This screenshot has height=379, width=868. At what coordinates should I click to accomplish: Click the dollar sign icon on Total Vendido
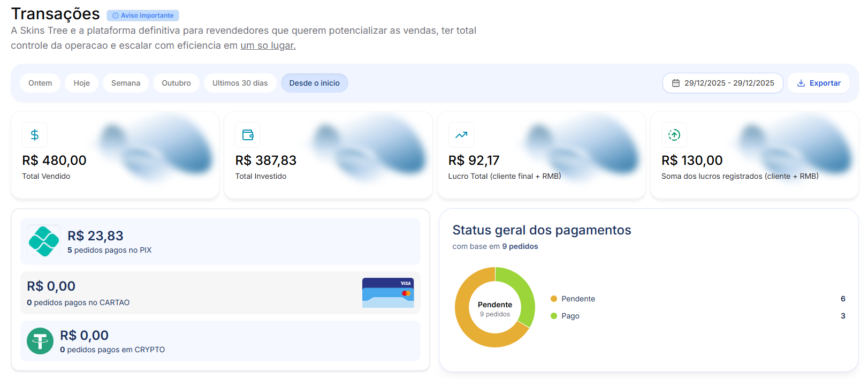(x=35, y=135)
